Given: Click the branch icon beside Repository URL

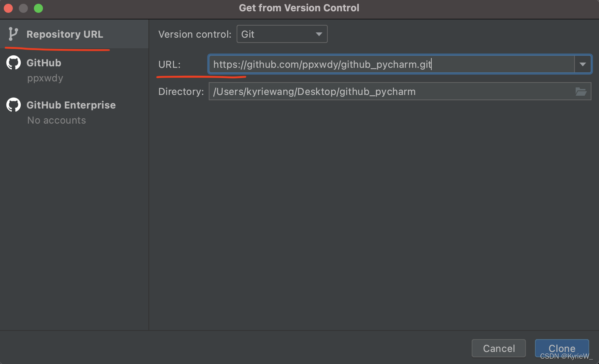Looking at the screenshot, I should coord(13,34).
